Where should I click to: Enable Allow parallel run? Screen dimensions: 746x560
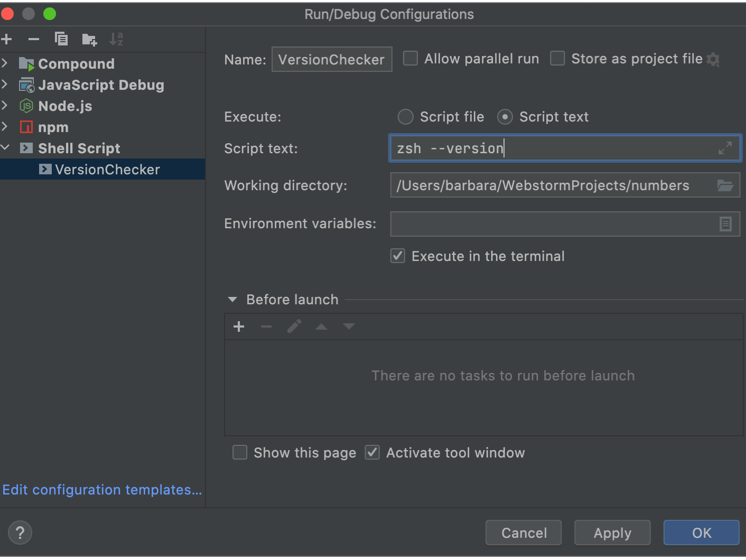tap(411, 59)
